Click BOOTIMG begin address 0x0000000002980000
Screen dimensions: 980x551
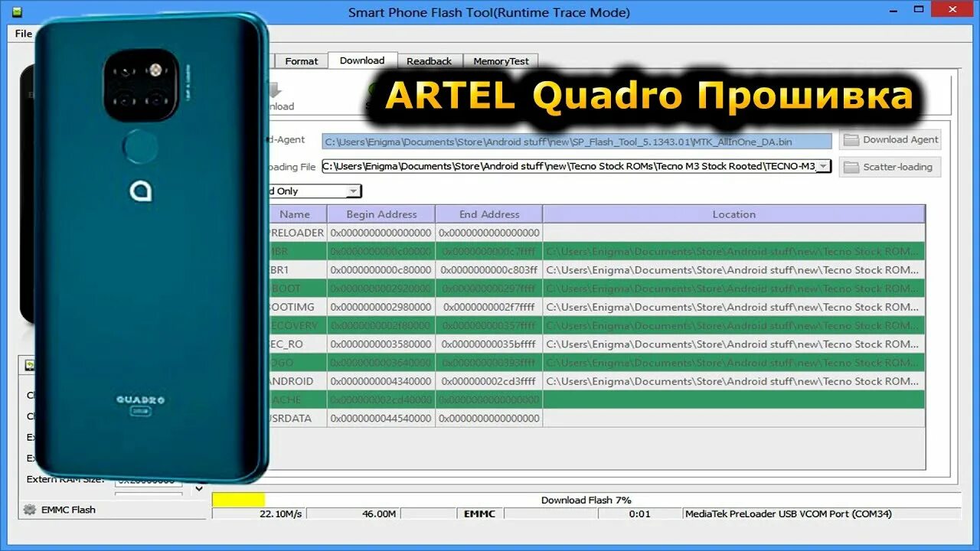click(x=381, y=307)
